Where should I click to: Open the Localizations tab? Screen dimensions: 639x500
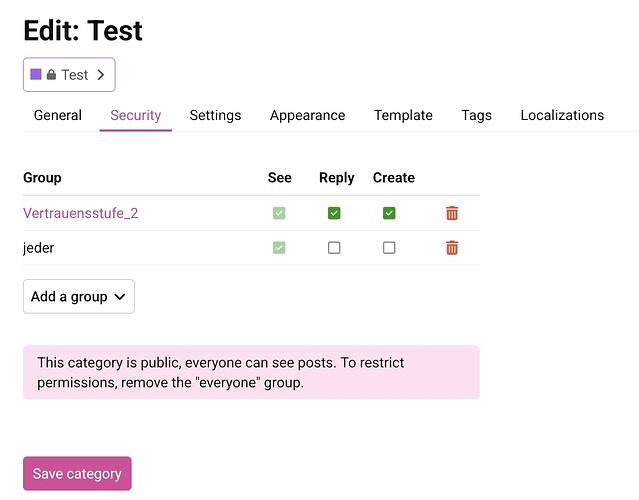562,115
